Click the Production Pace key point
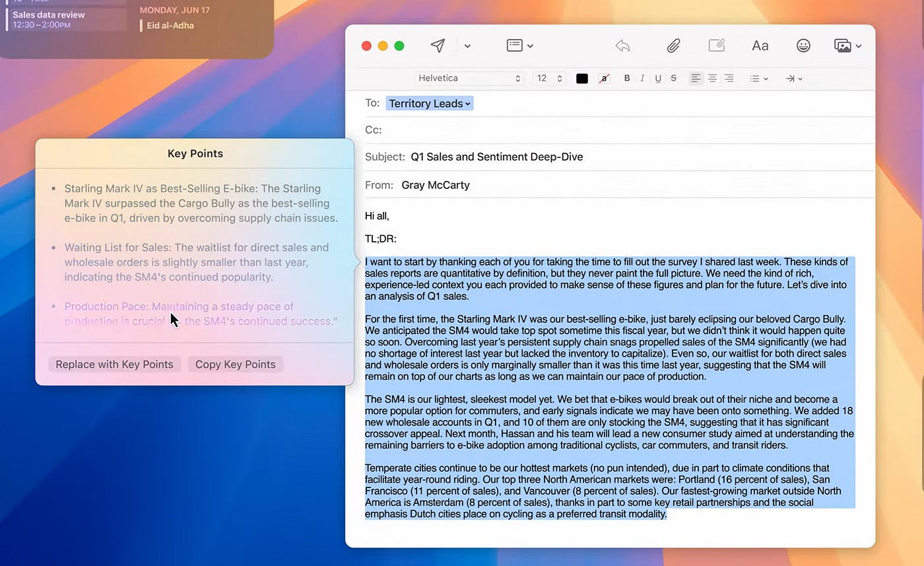The image size is (924, 566). 201,314
